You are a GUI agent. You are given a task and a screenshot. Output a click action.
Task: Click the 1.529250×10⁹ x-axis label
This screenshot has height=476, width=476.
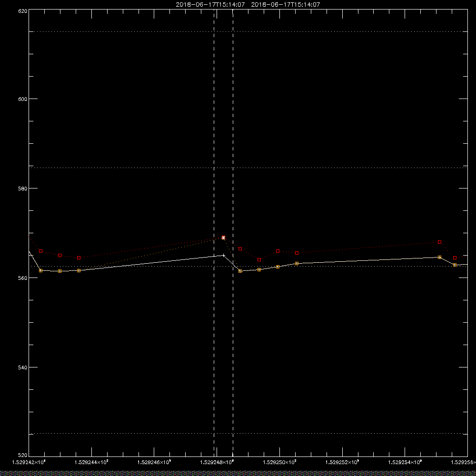279,462
